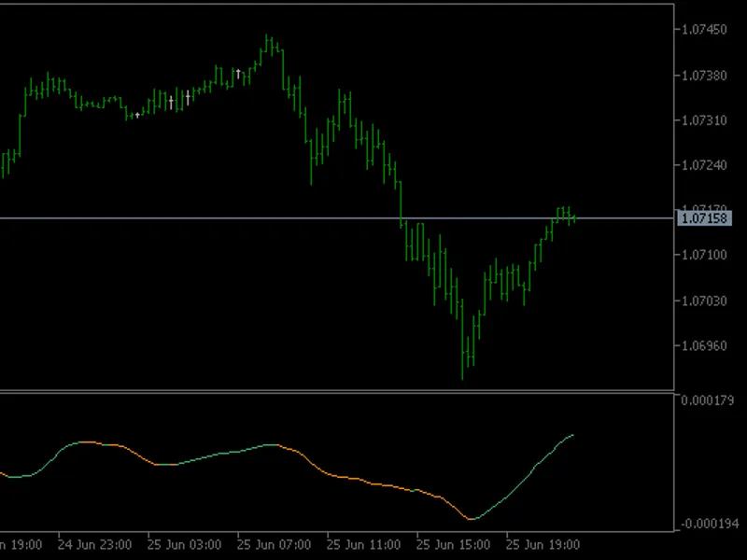Click the 24 Jun 23:00 time label
The image size is (747, 560).
[94, 545]
